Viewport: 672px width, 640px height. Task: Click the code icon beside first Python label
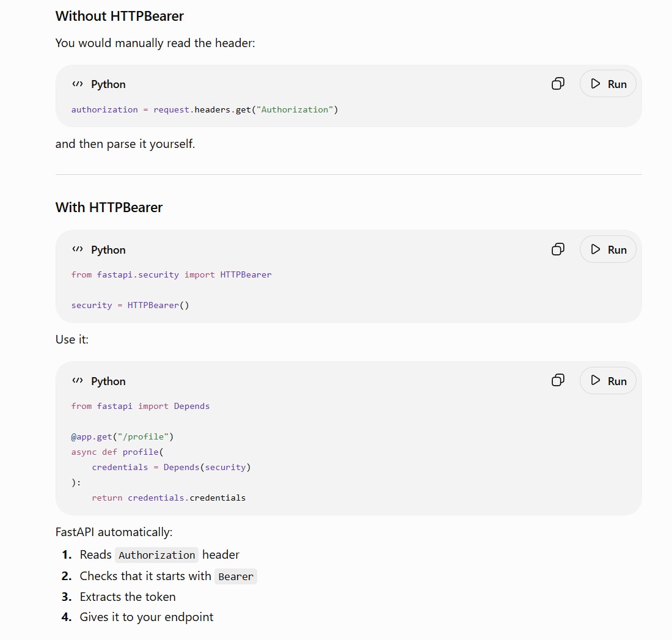point(78,84)
